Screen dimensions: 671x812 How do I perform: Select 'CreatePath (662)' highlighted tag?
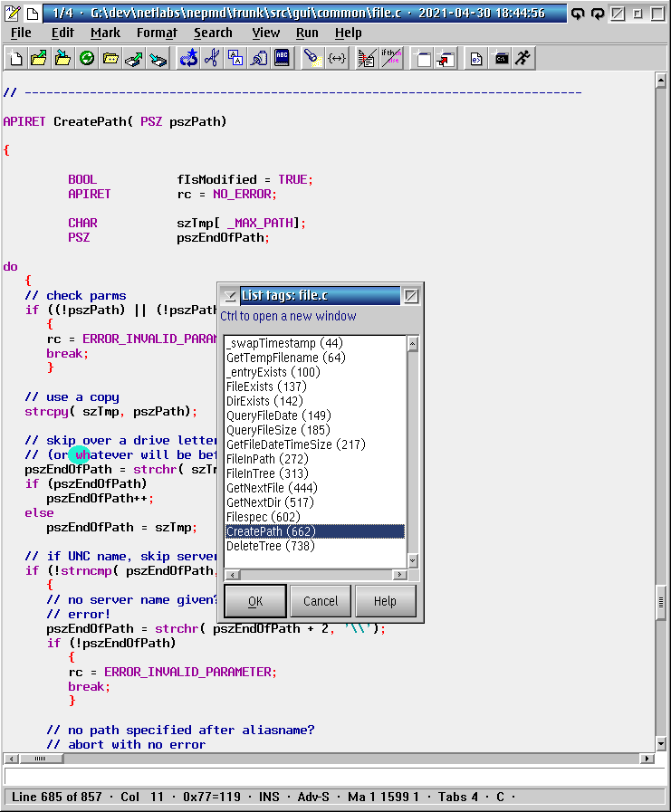(x=315, y=532)
